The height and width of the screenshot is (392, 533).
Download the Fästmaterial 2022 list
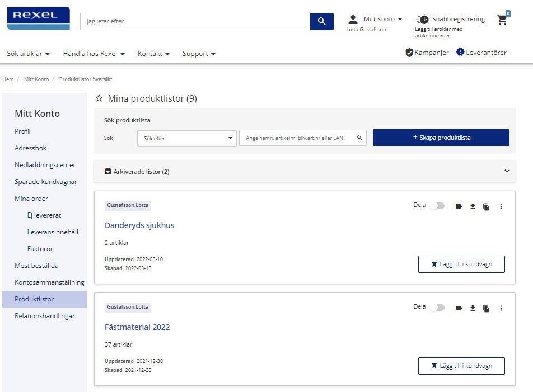click(x=473, y=308)
